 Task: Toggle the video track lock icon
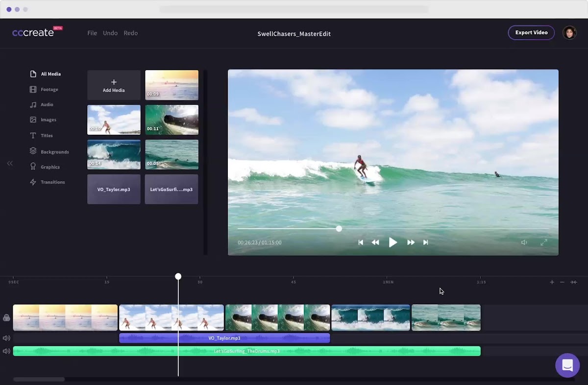6,318
